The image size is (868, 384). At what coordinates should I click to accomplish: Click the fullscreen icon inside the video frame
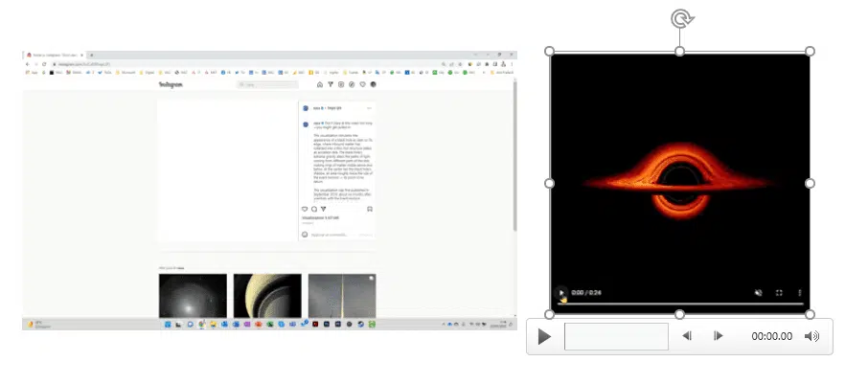779,293
